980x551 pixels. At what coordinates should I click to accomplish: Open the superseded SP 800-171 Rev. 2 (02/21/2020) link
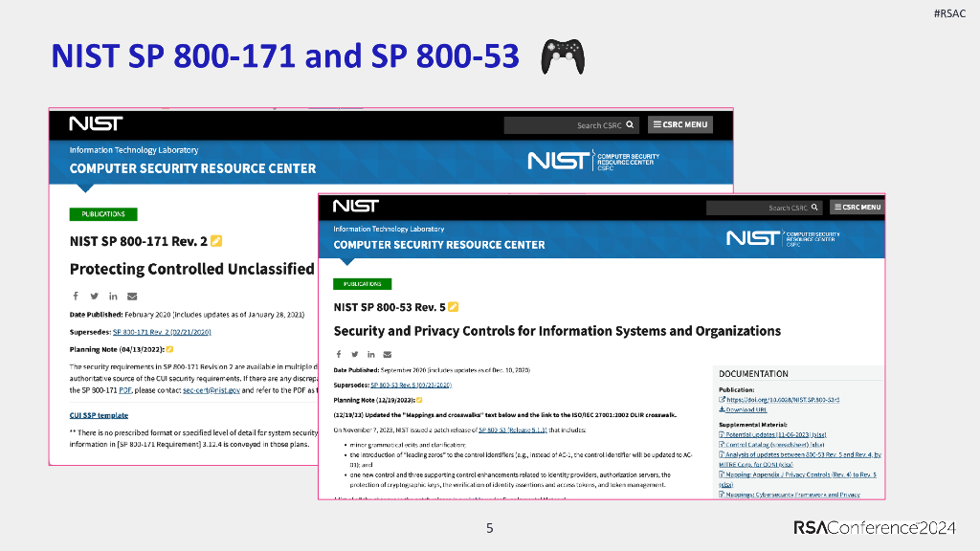click(161, 332)
